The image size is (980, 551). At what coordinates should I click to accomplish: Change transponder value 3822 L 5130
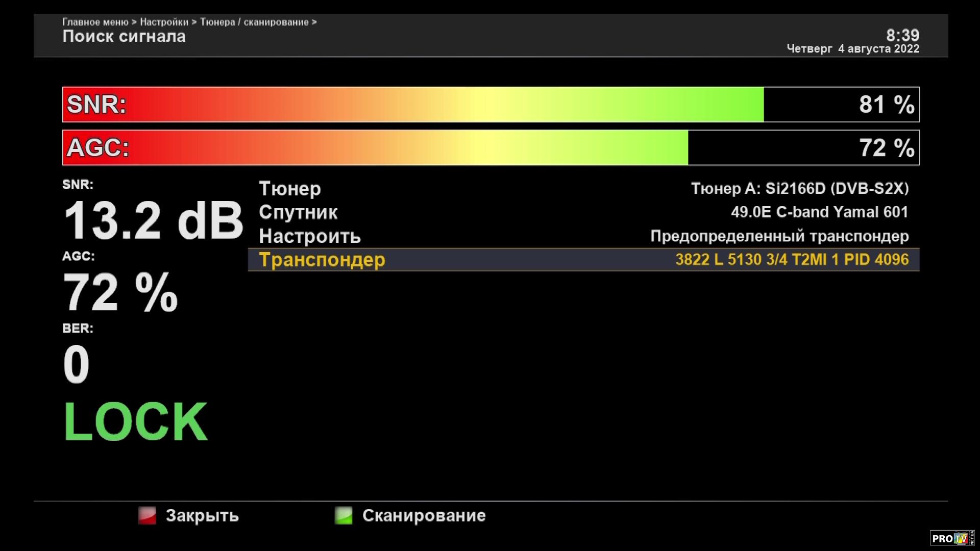click(792, 260)
